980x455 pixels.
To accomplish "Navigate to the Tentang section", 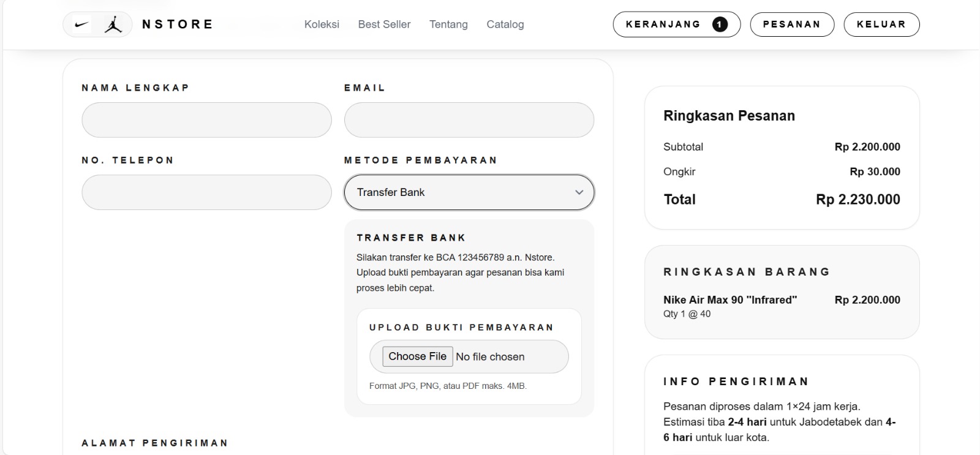I will coord(448,24).
